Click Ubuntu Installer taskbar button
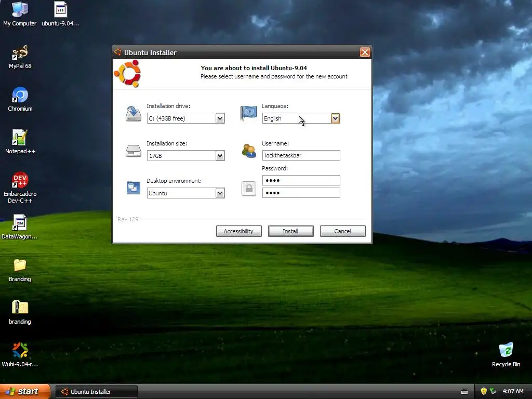The image size is (532, 399). 97,392
